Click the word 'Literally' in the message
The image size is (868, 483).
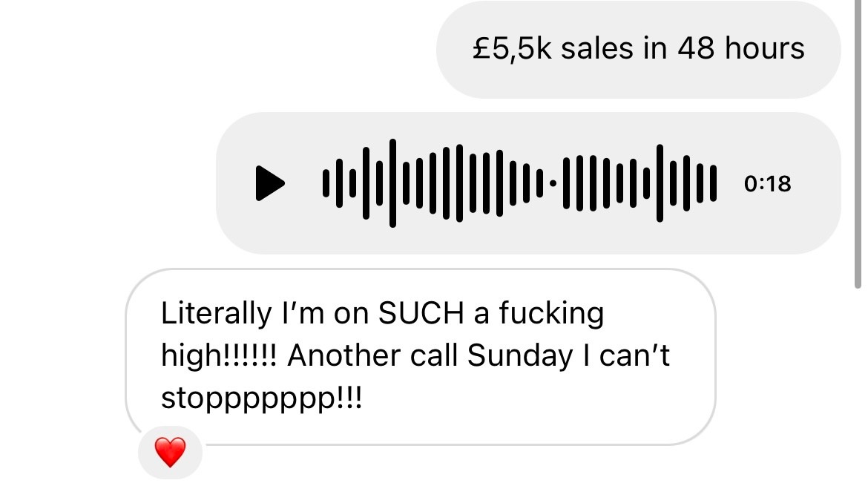(x=216, y=314)
